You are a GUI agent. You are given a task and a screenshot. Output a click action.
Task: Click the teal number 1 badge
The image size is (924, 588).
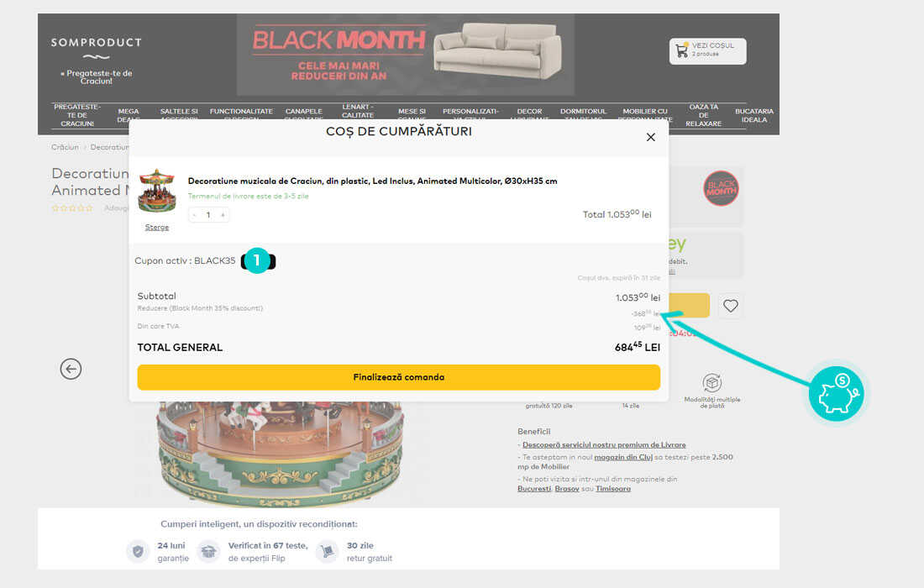point(256,260)
